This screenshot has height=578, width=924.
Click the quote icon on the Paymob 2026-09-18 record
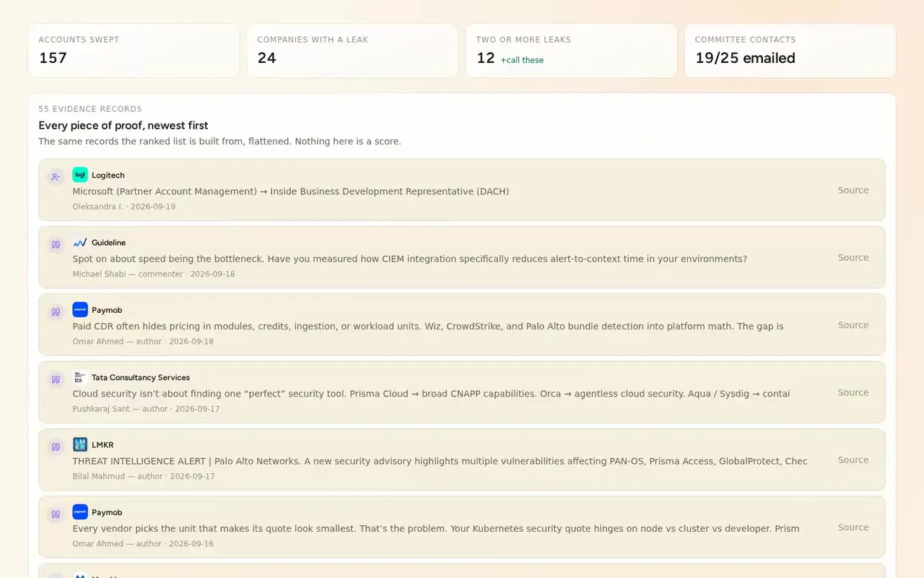coord(56,312)
